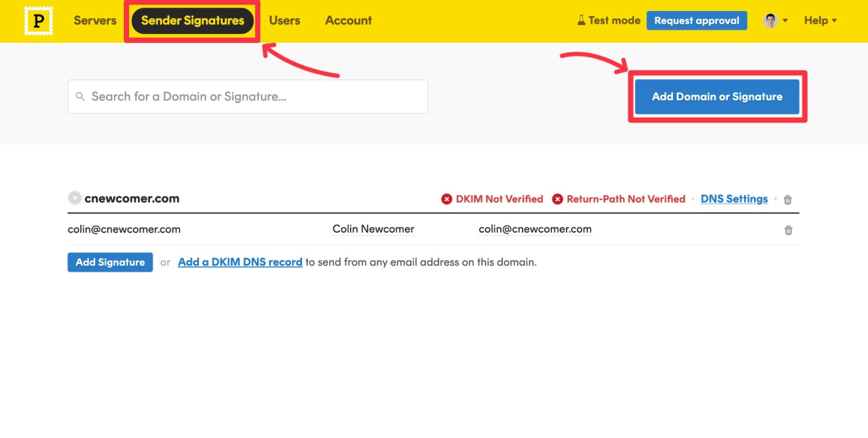Edit the Colin Newcomer name field
868x438 pixels.
click(x=373, y=229)
